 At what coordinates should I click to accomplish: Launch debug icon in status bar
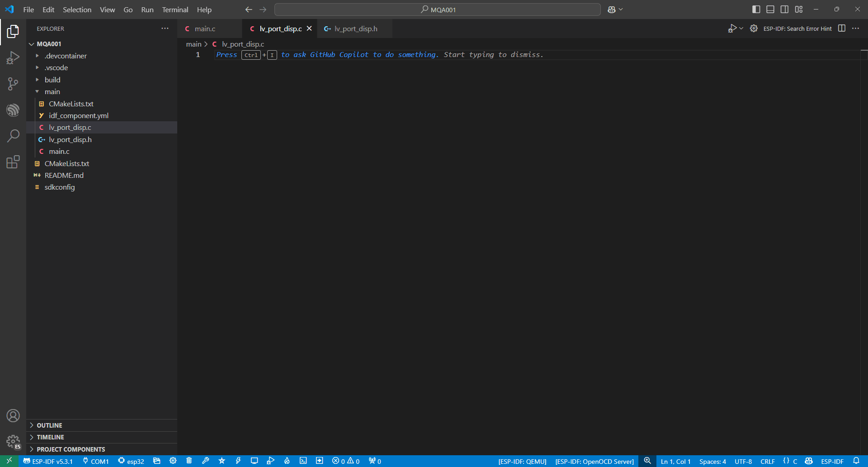(x=270, y=461)
